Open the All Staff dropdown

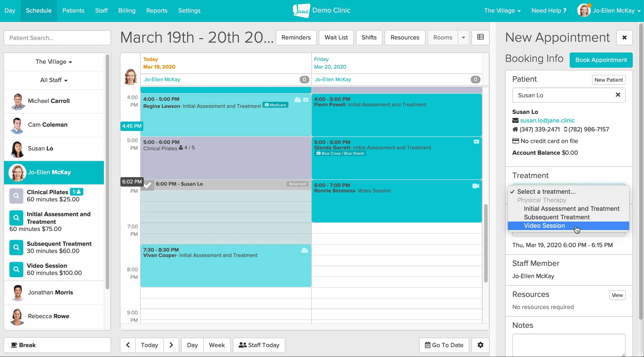53,80
